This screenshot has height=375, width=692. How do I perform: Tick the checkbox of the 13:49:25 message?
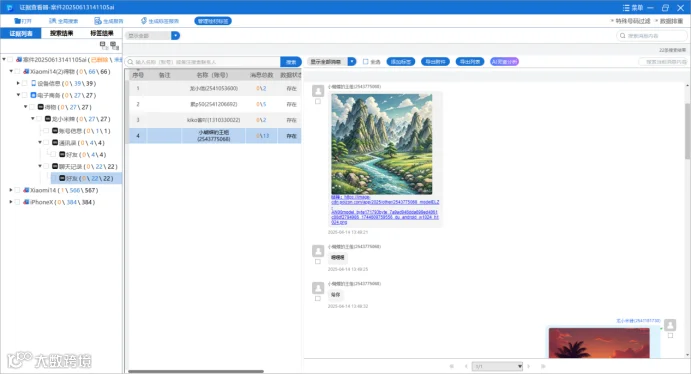point(318,262)
